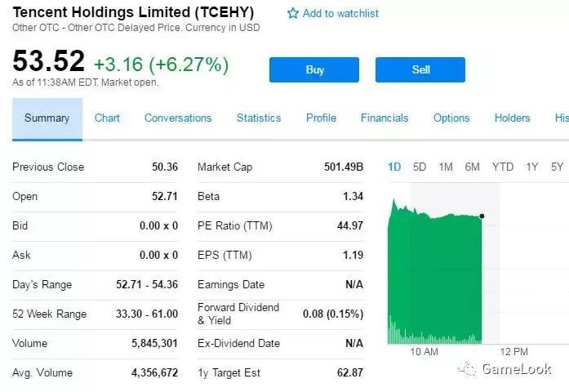
Task: Choose the 6M chart range
Action: [x=473, y=167]
